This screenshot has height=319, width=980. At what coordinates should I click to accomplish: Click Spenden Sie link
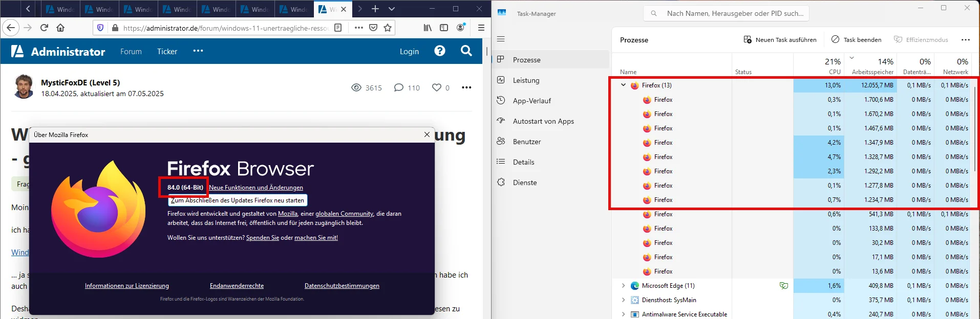coord(263,238)
